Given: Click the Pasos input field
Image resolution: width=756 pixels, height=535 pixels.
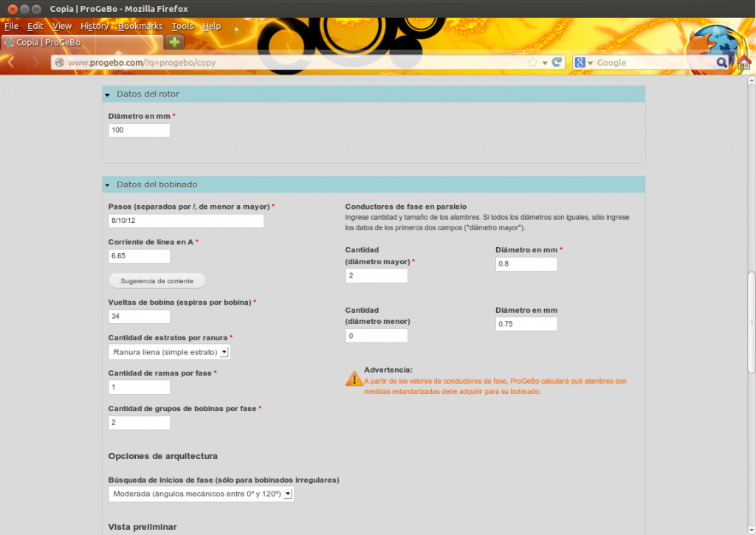Looking at the screenshot, I should tap(186, 221).
